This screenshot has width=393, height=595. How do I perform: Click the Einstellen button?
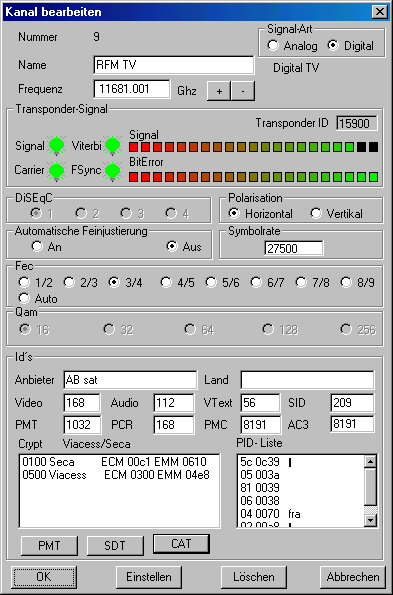149,577
